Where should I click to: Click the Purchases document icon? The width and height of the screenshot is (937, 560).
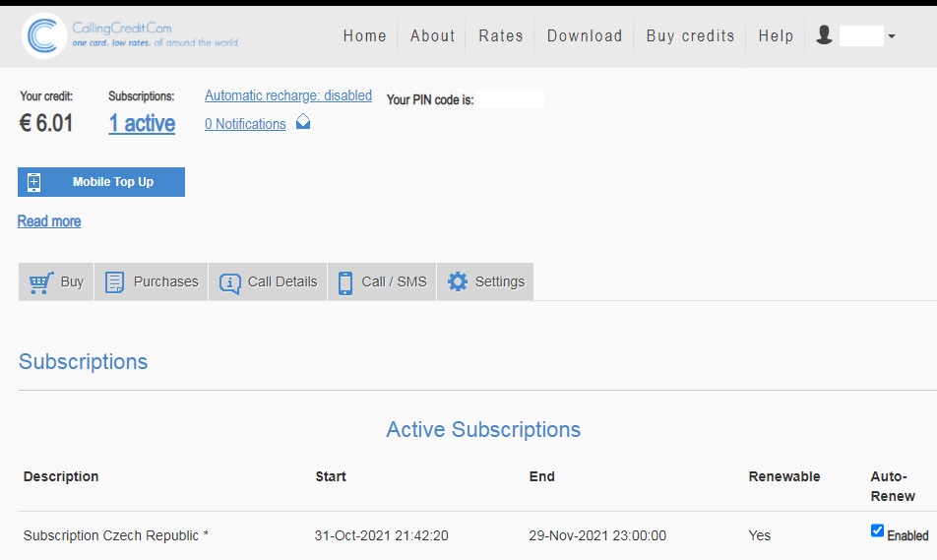coord(115,282)
